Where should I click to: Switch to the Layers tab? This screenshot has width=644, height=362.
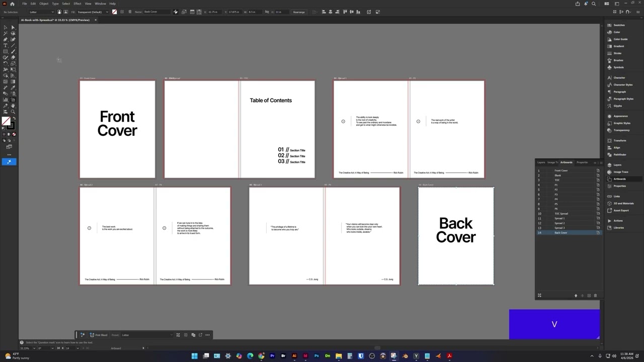tap(541, 162)
